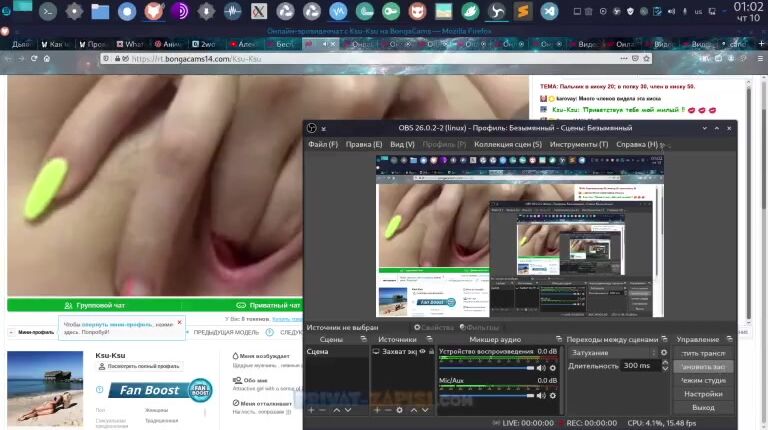Open source properties gear in Sources panel
Screen dimensions: 768x430
click(400, 410)
